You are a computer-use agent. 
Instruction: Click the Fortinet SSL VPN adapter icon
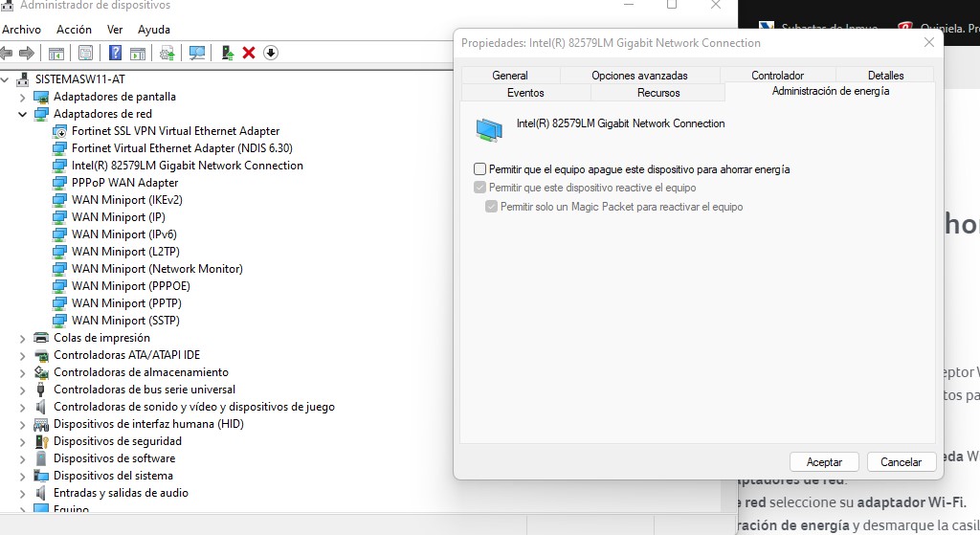59,131
